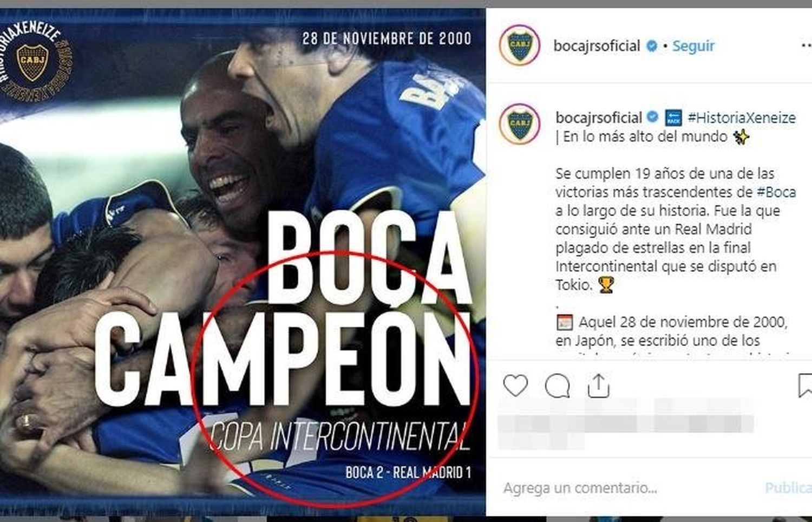Share the post using the upload arrow icon
This screenshot has height=522, width=812.
point(598,386)
